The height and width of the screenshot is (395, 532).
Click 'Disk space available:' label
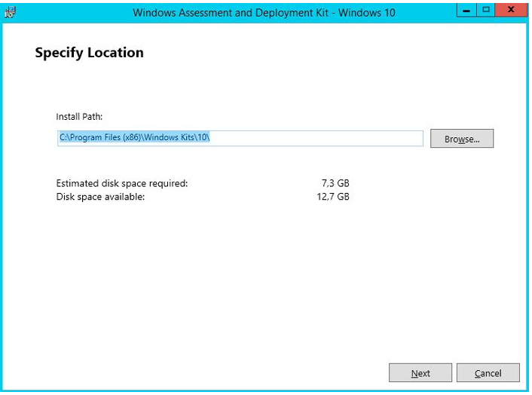click(100, 197)
